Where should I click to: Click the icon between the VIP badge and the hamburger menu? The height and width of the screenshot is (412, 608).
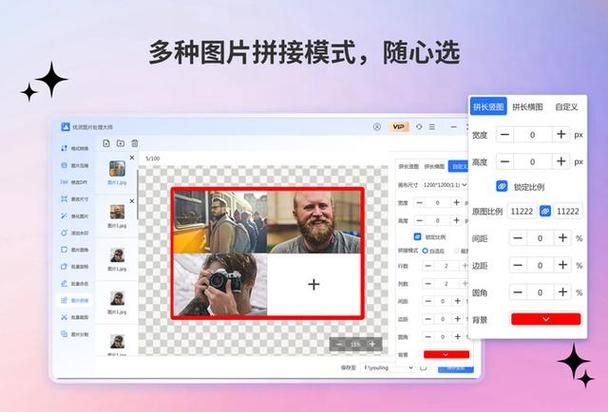[419, 127]
